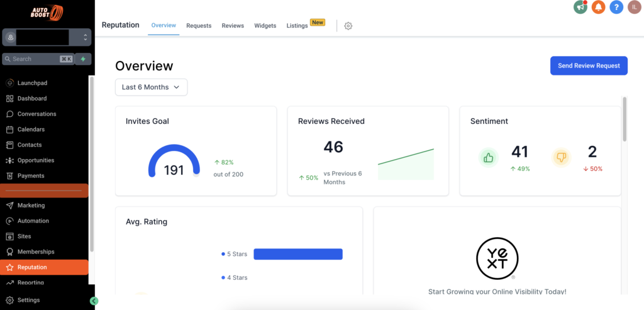Click Send Review Request button

coord(589,65)
